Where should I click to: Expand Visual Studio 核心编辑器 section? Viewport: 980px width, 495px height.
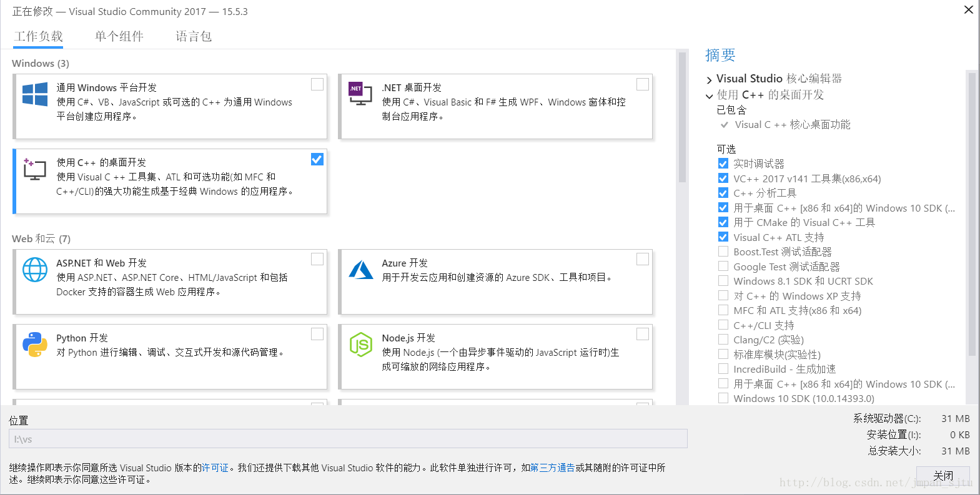[x=709, y=80]
